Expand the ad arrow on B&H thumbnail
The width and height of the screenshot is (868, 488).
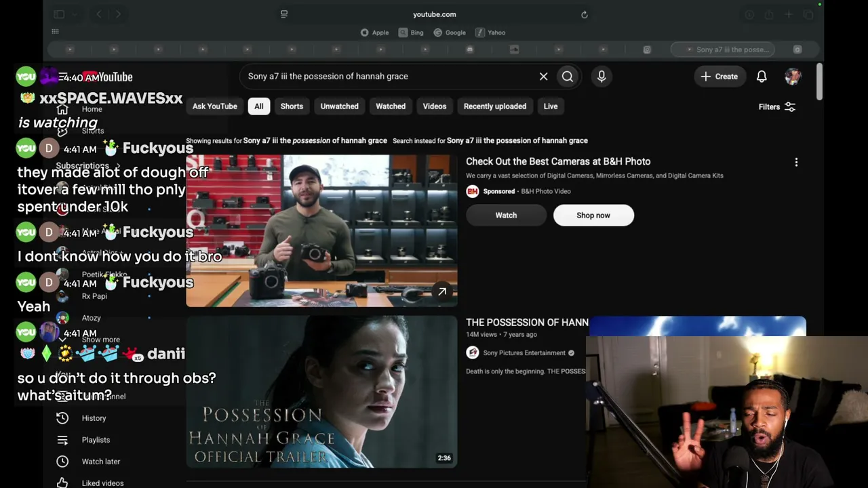[442, 291]
